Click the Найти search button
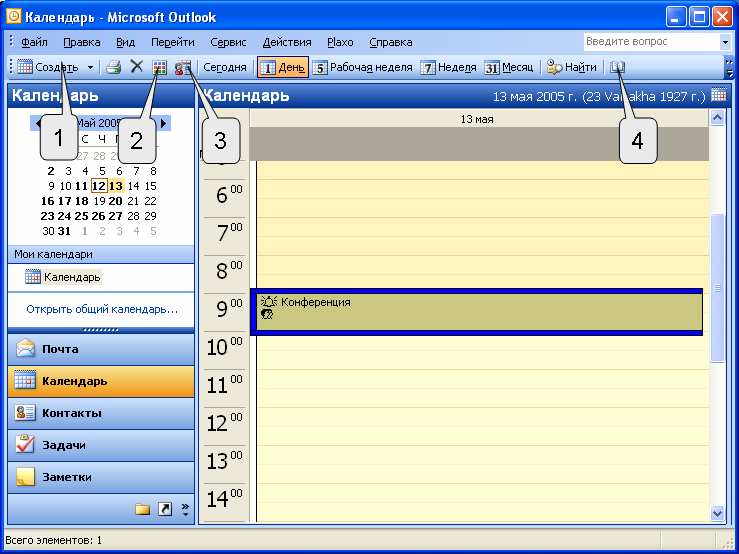 572,67
